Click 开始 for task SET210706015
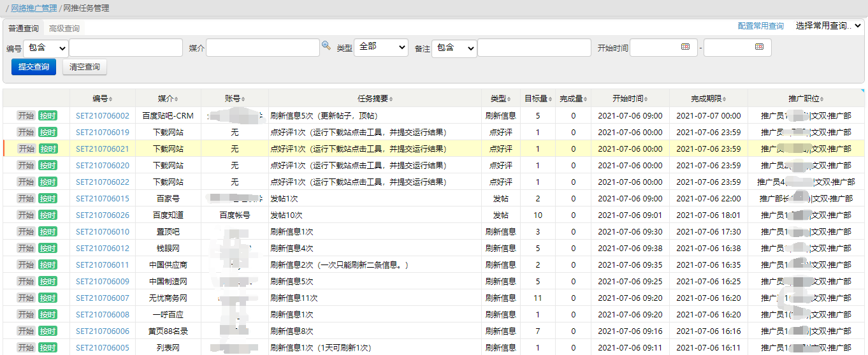Viewport: 868px width, 355px height. pyautogui.click(x=26, y=199)
